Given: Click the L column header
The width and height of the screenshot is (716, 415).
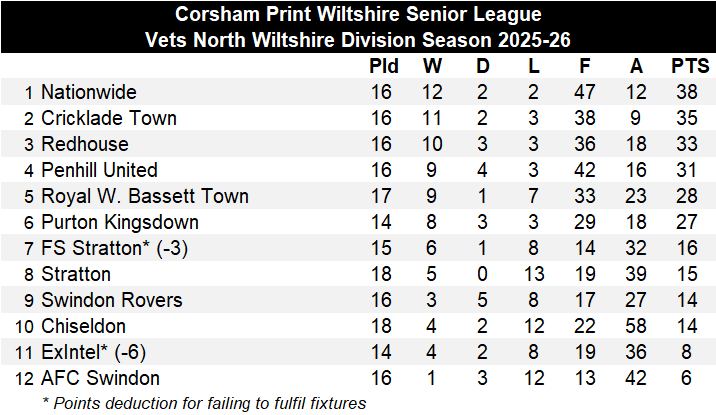Looking at the screenshot, I should (534, 67).
